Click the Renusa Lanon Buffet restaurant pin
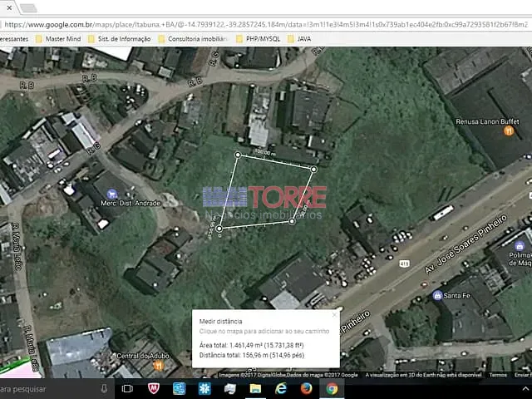532x399 pixels. coord(508,131)
